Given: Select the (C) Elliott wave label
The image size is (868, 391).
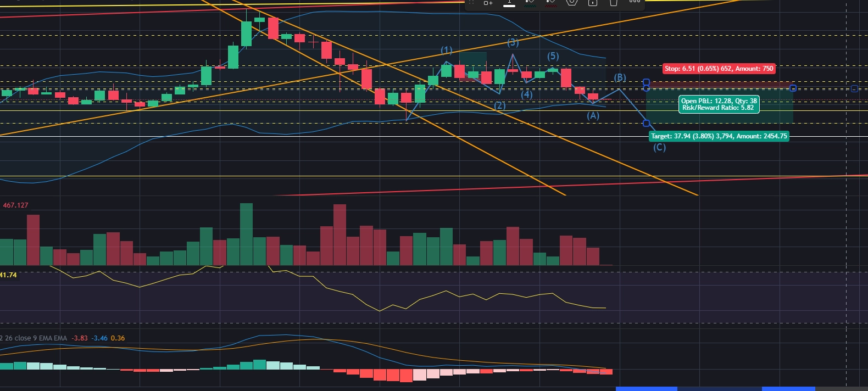Looking at the screenshot, I should (x=659, y=147).
